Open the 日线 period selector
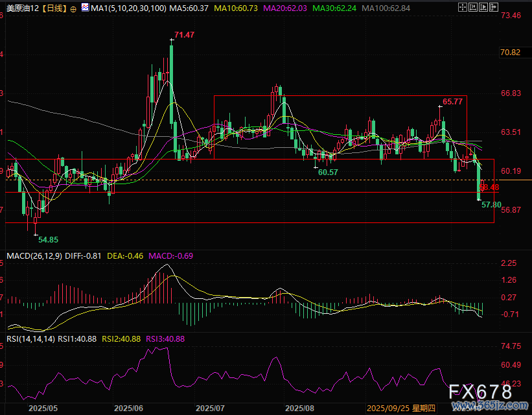 pyautogui.click(x=54, y=9)
